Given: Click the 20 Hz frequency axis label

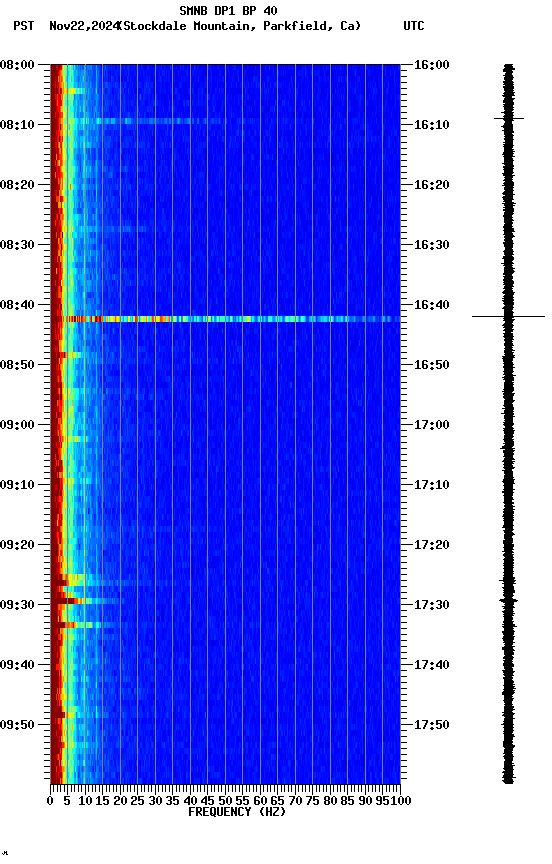Looking at the screenshot, I should [x=120, y=802].
